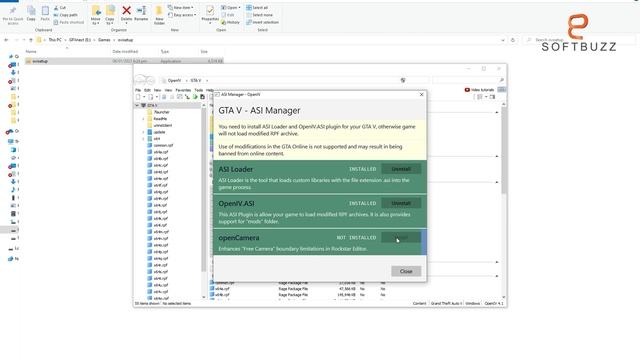Click Select none in Explorer ribbon
Screen dimensions: 640x360
259,15
